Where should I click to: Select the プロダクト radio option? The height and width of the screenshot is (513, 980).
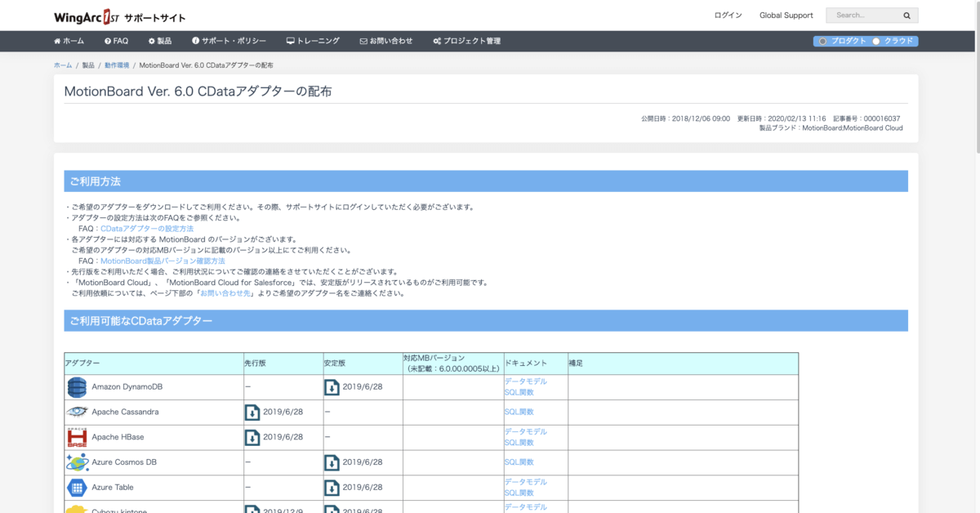click(x=822, y=41)
